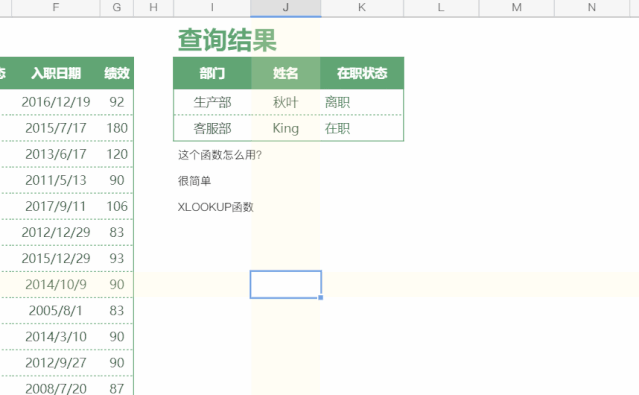This screenshot has width=639, height=395.
Task: Click the 在职状态 header in query table
Action: (x=362, y=73)
